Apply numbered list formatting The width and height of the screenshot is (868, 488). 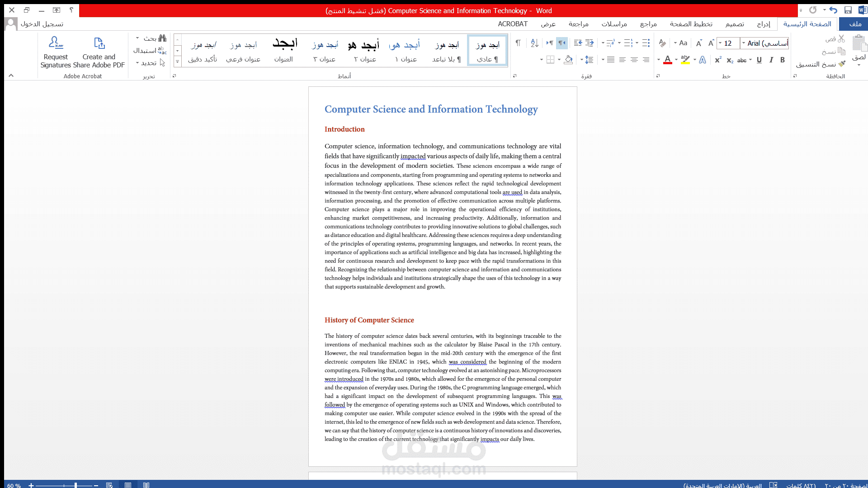[x=628, y=43]
